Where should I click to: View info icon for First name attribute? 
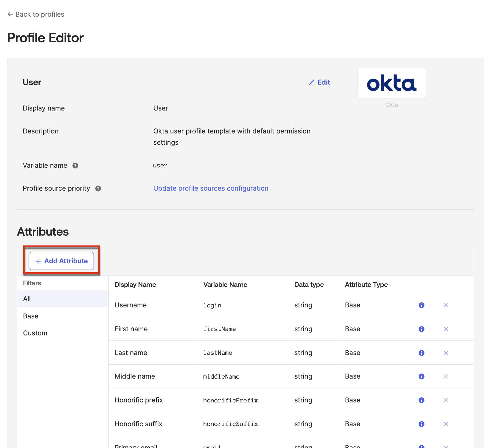(x=421, y=329)
